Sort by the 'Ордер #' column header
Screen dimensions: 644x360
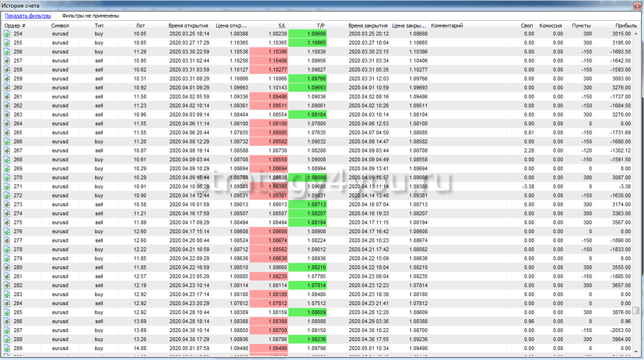pos(15,26)
